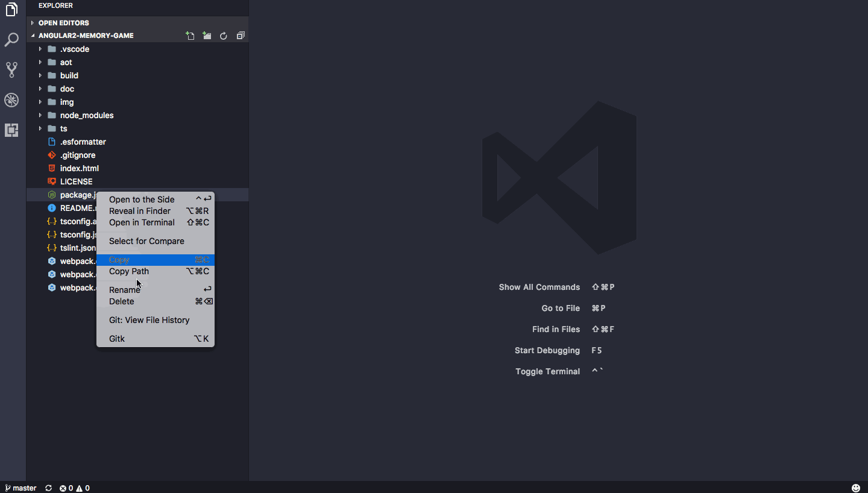Open the Source Control view icon
This screenshot has height=493, width=868.
click(11, 70)
